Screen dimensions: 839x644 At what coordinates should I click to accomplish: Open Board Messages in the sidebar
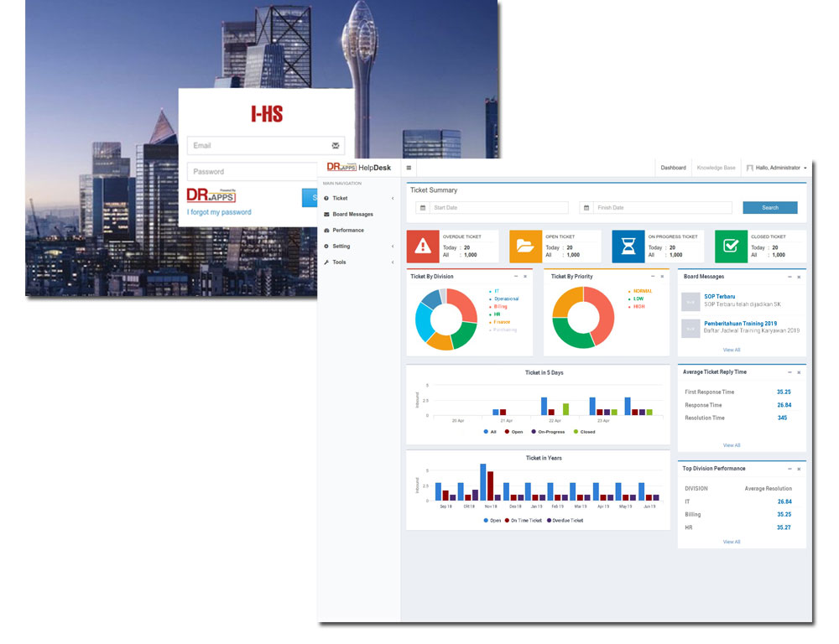[x=352, y=215]
